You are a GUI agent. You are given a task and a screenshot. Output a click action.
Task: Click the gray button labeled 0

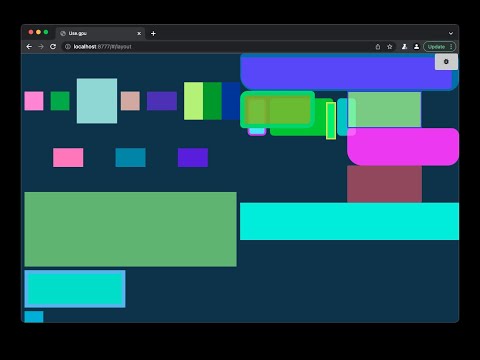pyautogui.click(x=446, y=62)
